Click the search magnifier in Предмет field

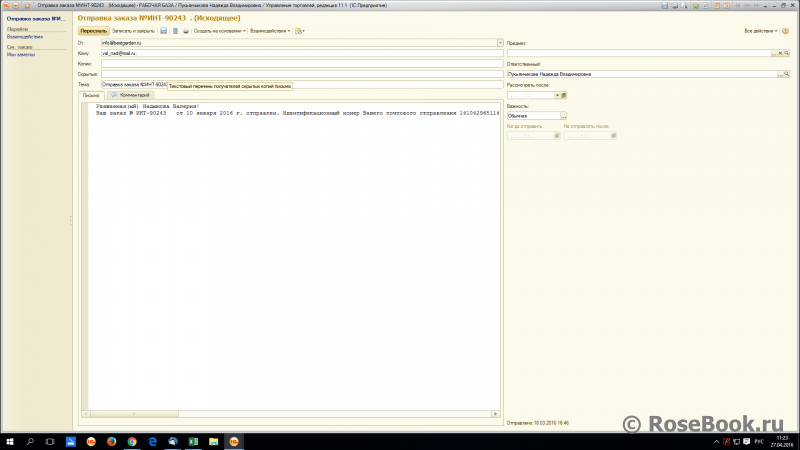click(787, 53)
